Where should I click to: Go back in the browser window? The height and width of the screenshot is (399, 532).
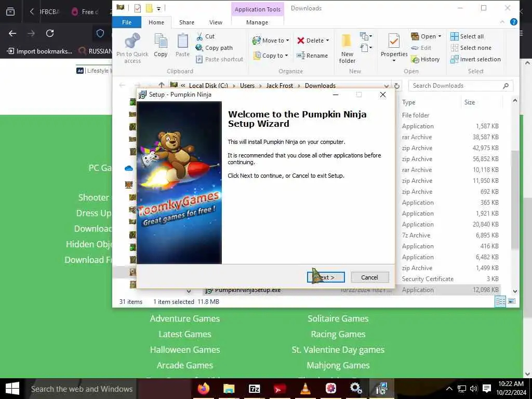click(x=12, y=33)
